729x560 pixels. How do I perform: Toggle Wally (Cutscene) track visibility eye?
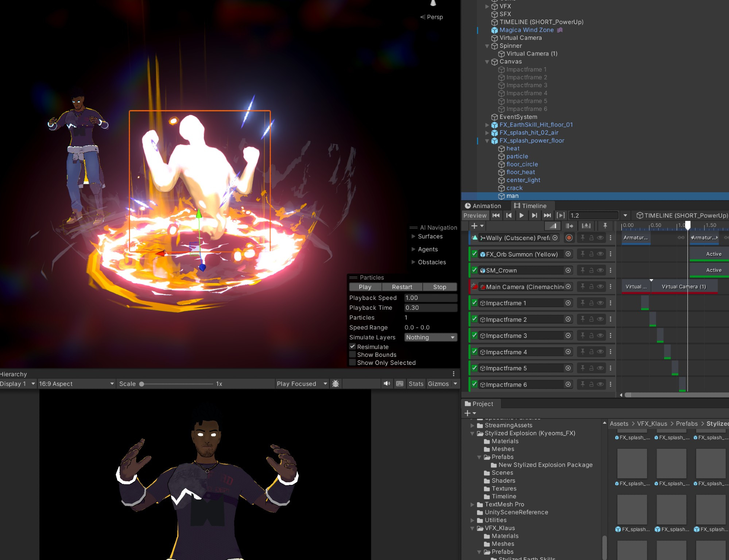pyautogui.click(x=600, y=238)
